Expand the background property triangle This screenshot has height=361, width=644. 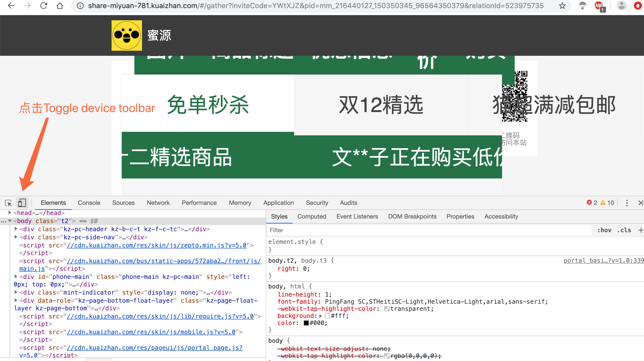click(x=321, y=316)
